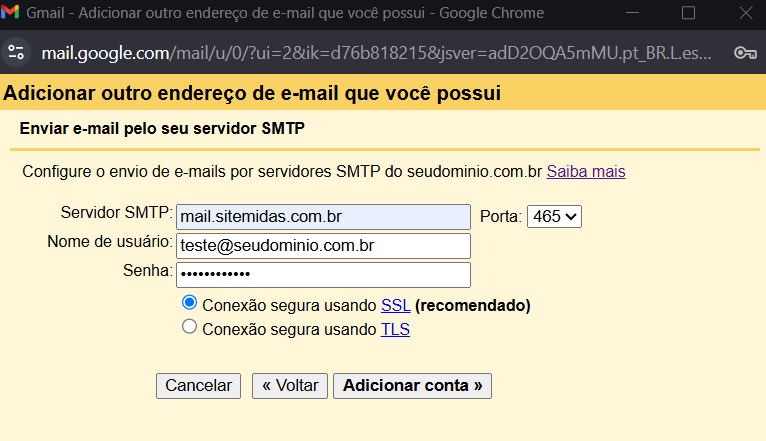Select SSL secure connection option

(x=190, y=303)
